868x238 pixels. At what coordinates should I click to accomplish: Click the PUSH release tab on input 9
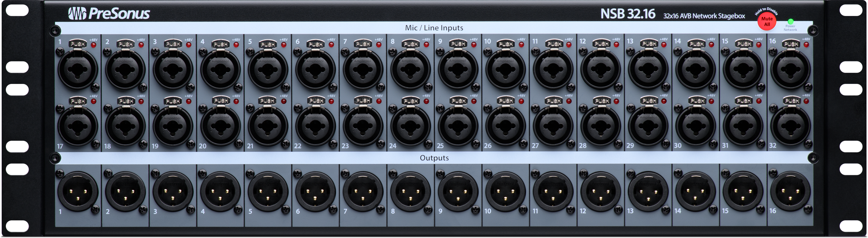[x=458, y=44]
